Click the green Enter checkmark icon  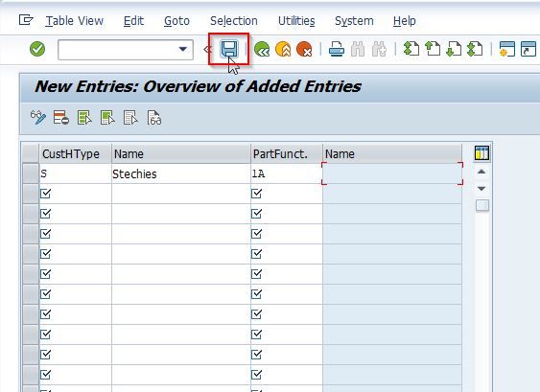(37, 49)
